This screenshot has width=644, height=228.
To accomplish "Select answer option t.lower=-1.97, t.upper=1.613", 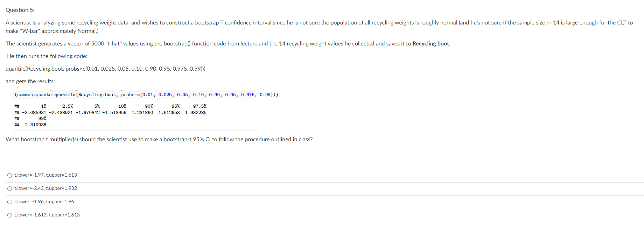I will [x=45, y=175].
